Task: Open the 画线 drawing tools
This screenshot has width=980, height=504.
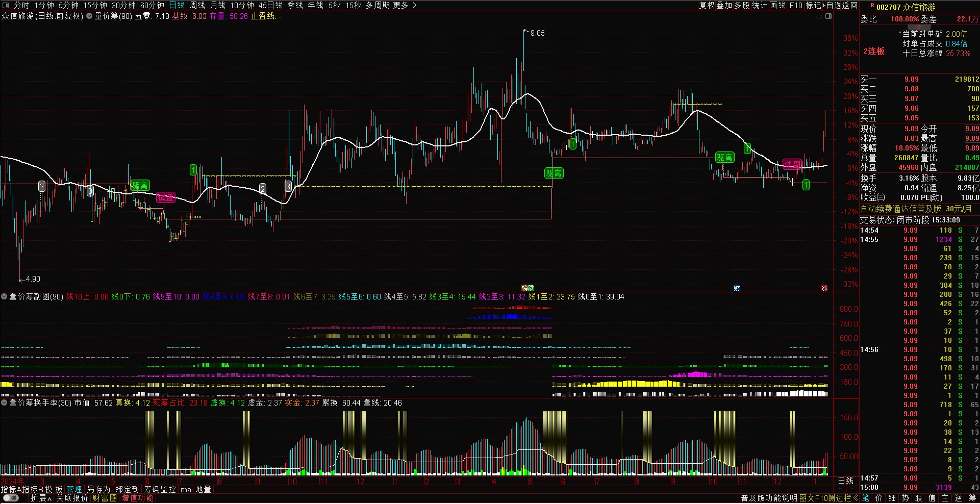Action: 778,5
